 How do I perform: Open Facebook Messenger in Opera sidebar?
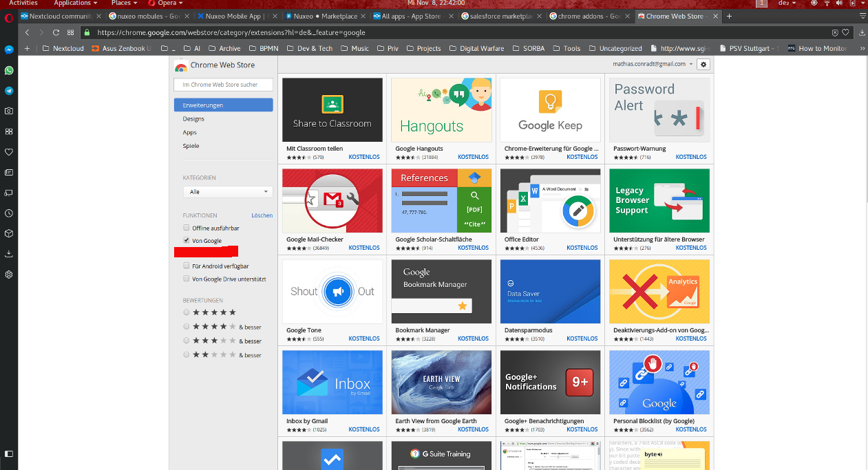[x=9, y=50]
